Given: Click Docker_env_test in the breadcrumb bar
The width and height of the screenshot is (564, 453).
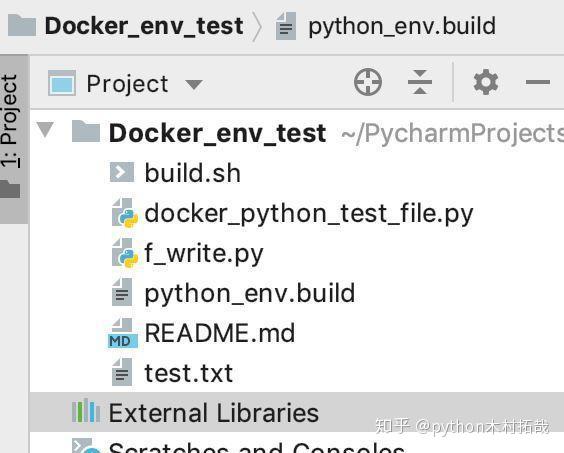Looking at the screenshot, I should click(x=144, y=26).
